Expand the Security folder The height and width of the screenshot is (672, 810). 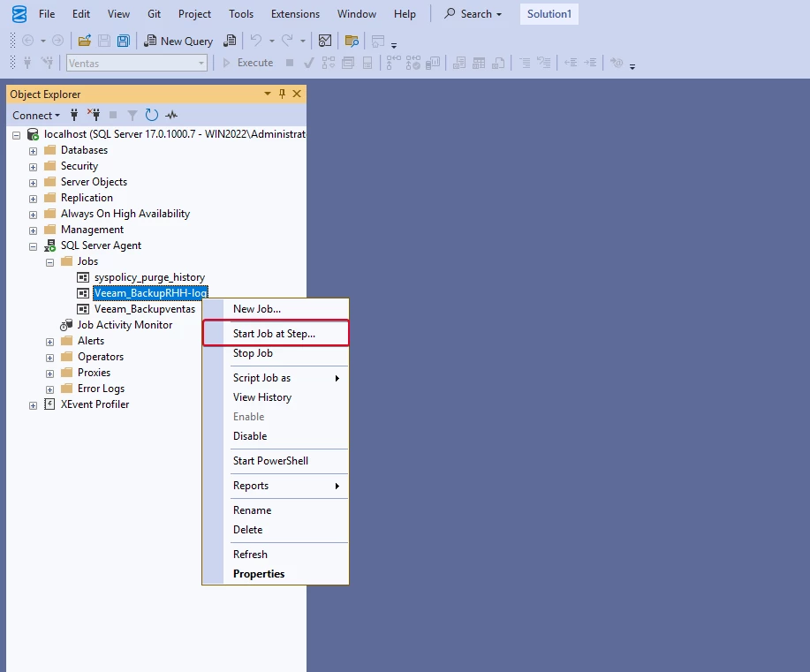tap(33, 167)
